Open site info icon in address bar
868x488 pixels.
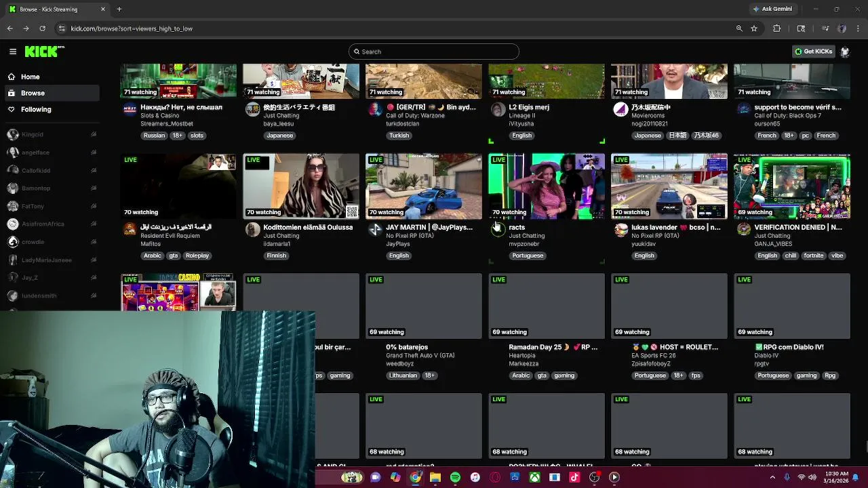coord(62,28)
